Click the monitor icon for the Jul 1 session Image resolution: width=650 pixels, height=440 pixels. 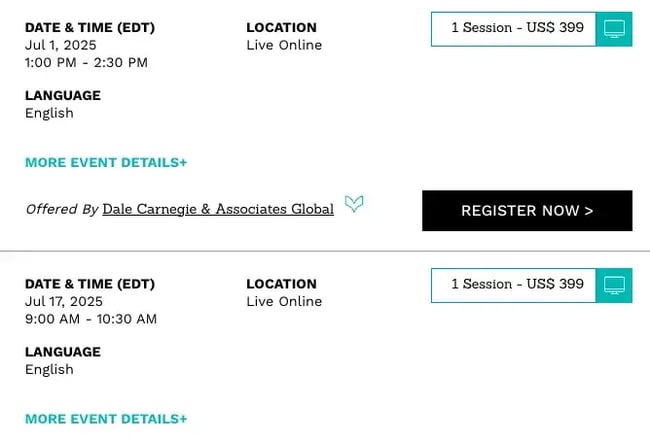click(614, 29)
